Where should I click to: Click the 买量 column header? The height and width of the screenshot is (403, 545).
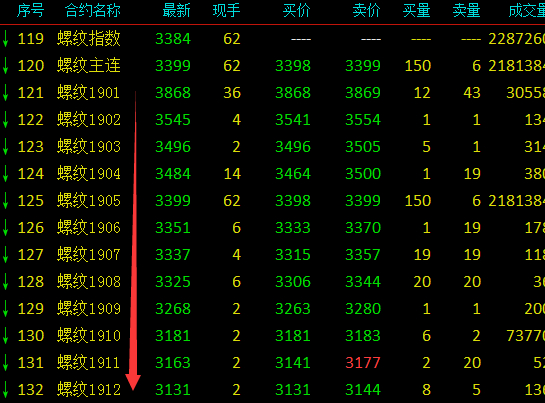click(416, 11)
